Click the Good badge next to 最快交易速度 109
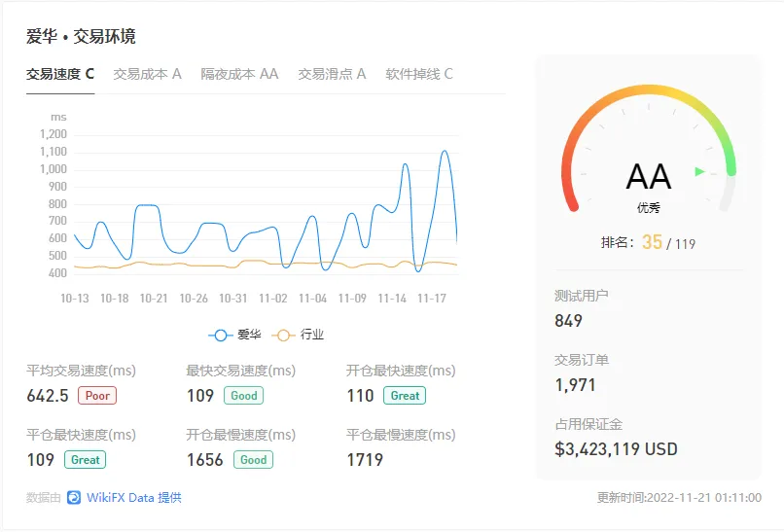 tap(243, 396)
